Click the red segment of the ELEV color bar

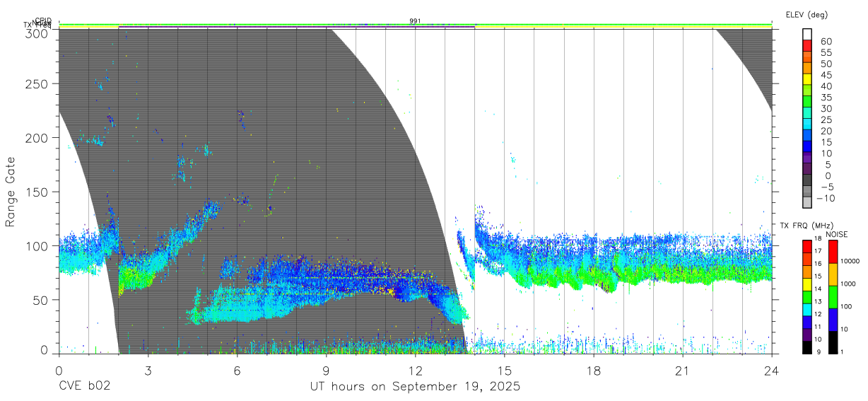(807, 45)
